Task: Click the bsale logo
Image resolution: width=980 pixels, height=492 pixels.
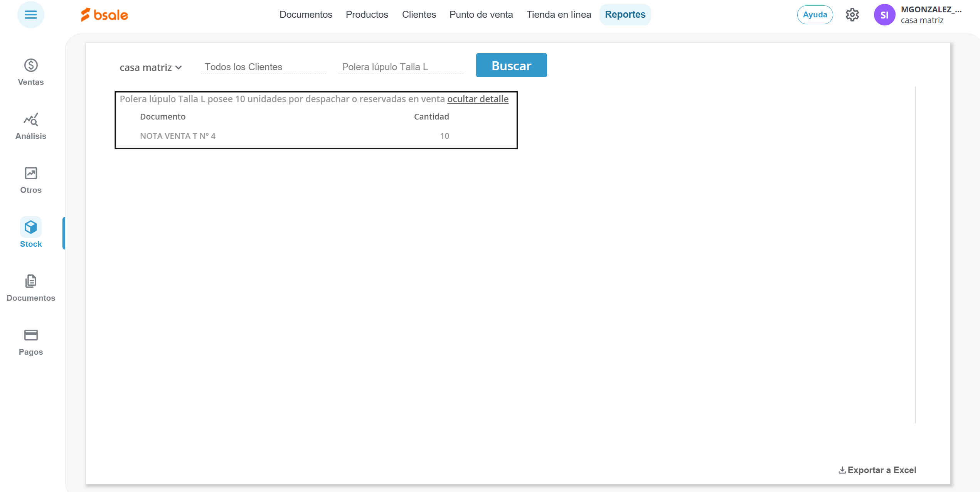Action: (104, 15)
